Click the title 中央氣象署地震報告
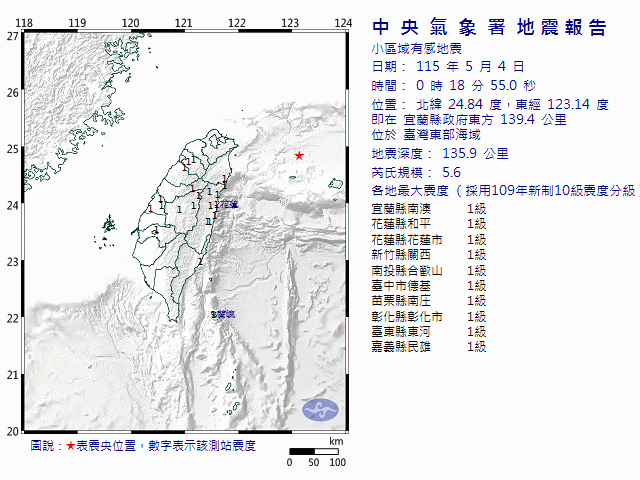This screenshot has width=640, height=480. (x=489, y=27)
